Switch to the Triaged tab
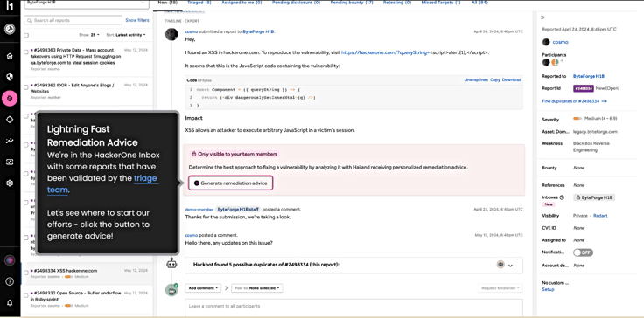 [x=199, y=3]
